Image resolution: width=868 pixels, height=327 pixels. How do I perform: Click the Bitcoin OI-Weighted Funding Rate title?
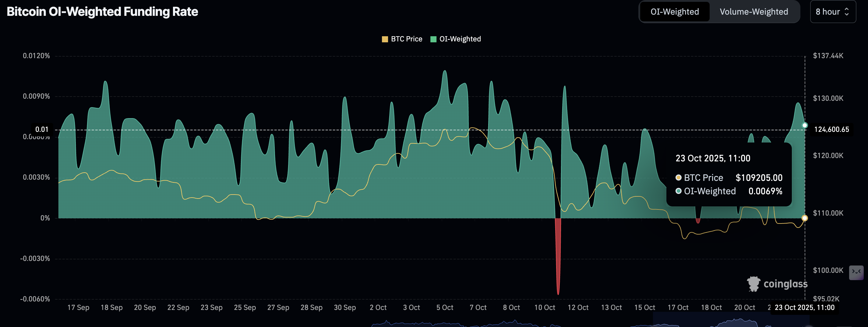tap(102, 12)
